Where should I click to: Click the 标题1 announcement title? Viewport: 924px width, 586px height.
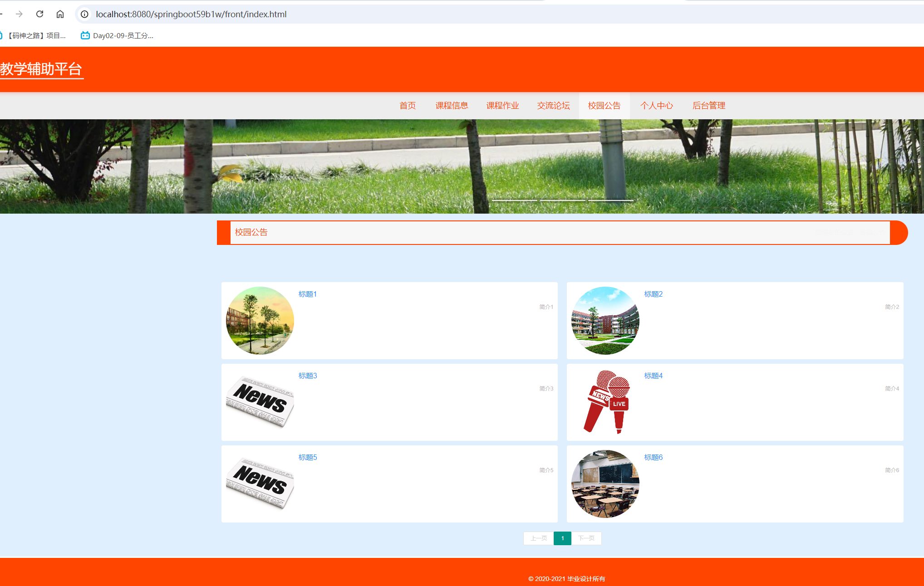308,294
